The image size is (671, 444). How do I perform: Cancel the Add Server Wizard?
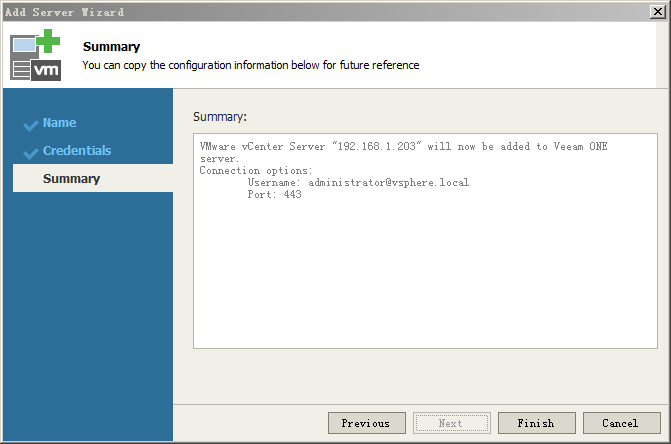tap(621, 423)
